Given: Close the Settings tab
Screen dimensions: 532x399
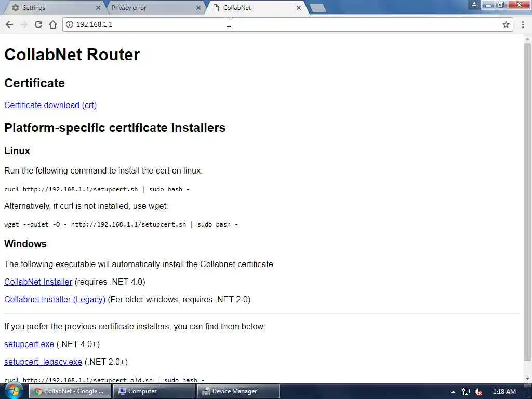Looking at the screenshot, I should point(98,7).
